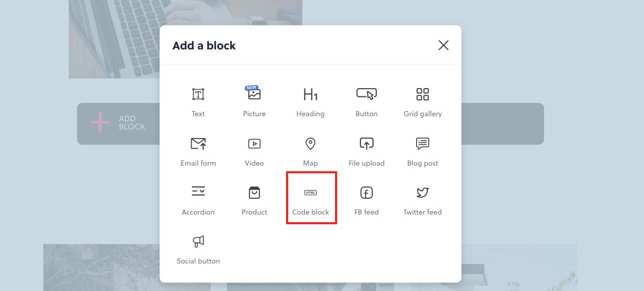
Task: Choose the Social button block
Action: [198, 249]
